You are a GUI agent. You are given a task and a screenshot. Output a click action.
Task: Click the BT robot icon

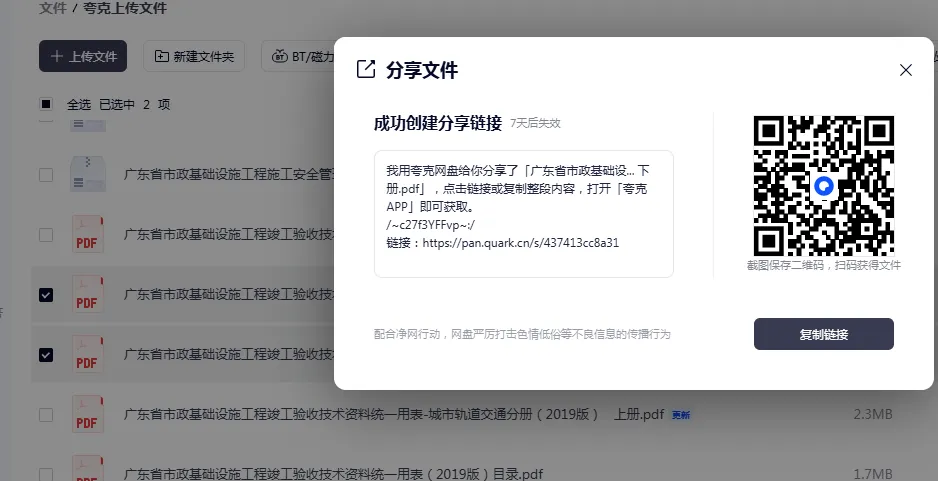click(279, 56)
